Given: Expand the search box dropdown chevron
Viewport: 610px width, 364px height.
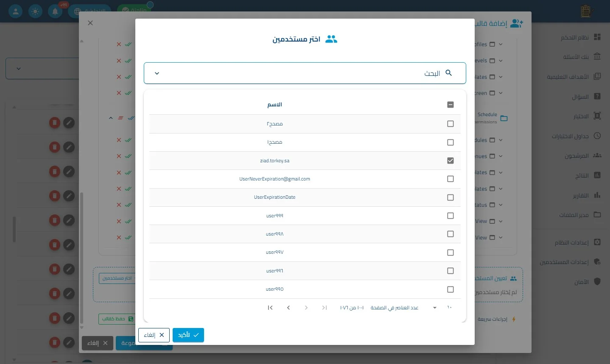Looking at the screenshot, I should 157,73.
